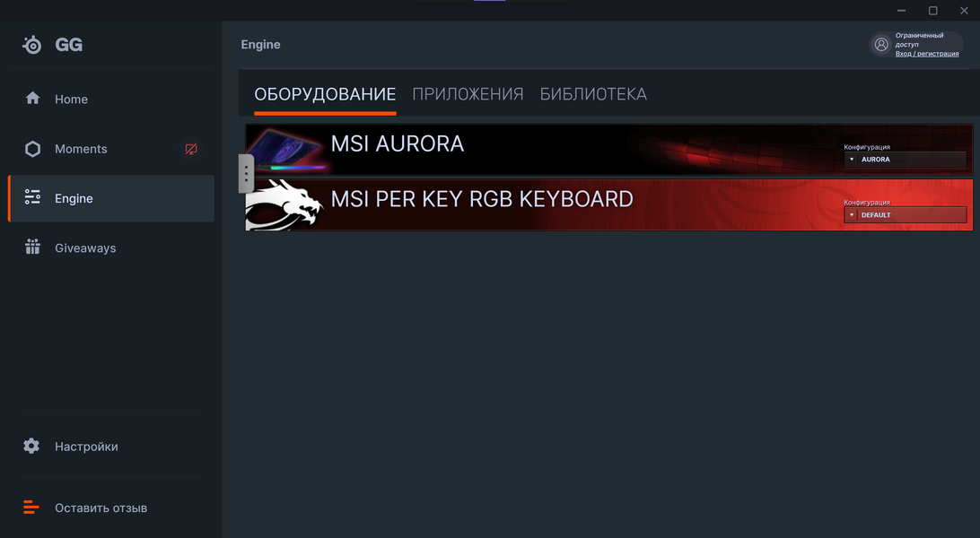The height and width of the screenshot is (538, 980).
Task: Click the arrow in the DEFAULT config box
Action: 852,214
